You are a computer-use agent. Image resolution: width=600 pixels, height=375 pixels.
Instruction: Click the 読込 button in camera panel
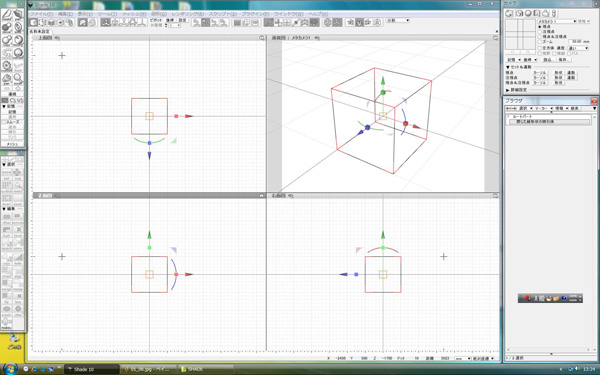click(548, 60)
